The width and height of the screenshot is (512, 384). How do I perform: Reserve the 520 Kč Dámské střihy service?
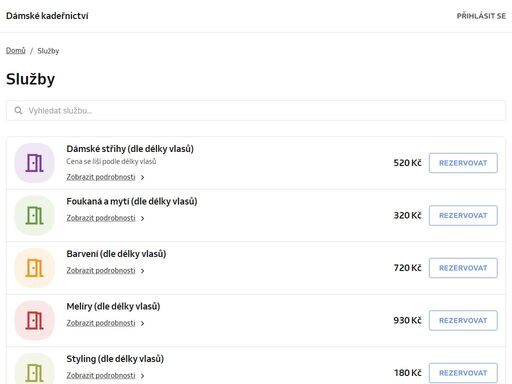pyautogui.click(x=463, y=163)
